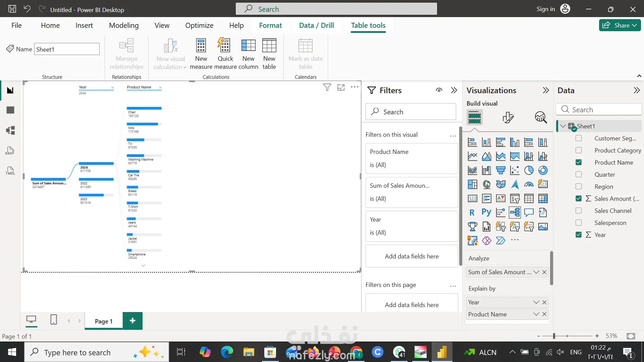Uncheck the Product Name field
The image size is (644, 362).
[x=578, y=162]
